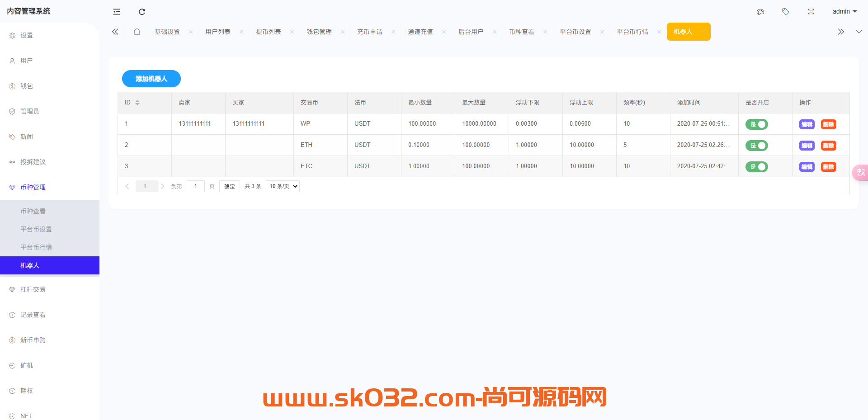Close the 充币申请 tab

pyautogui.click(x=393, y=32)
